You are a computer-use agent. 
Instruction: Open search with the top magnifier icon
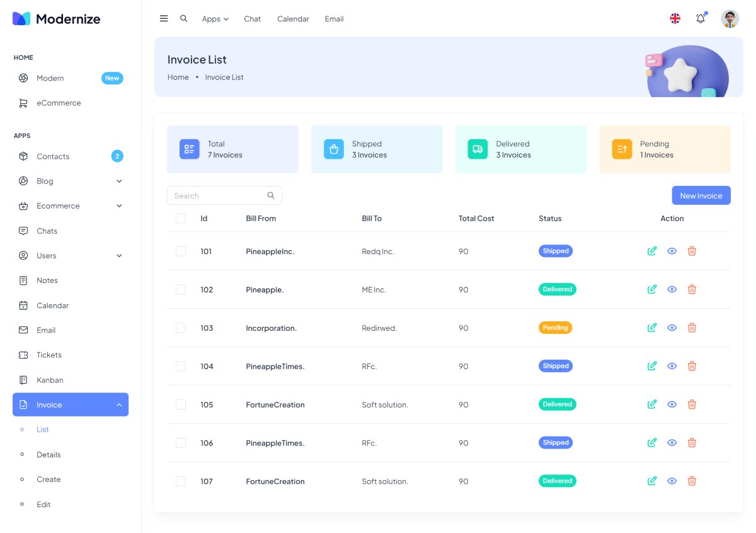click(184, 19)
